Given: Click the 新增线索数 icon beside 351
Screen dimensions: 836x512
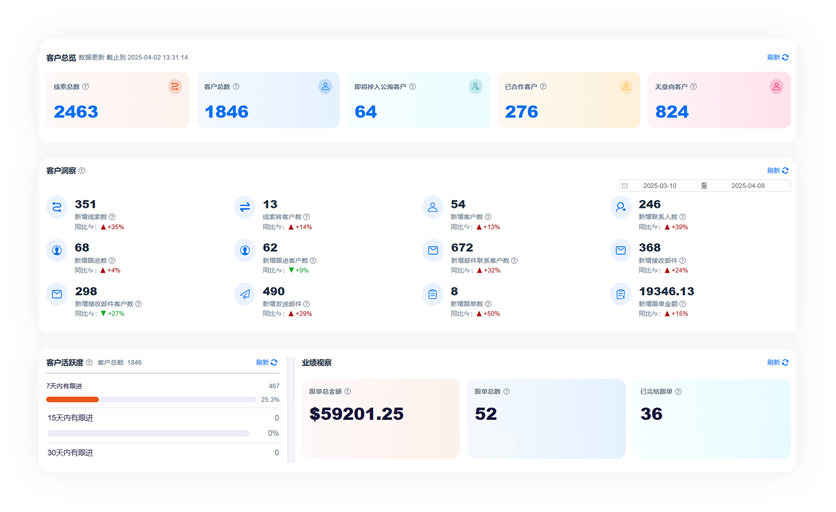Looking at the screenshot, I should (57, 207).
